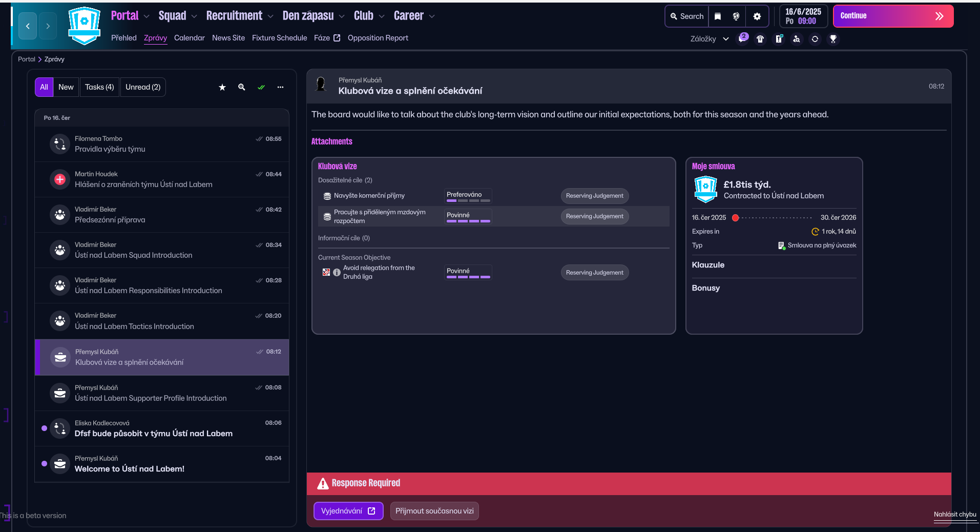Open the Opposition Report tab
This screenshot has width=980, height=532.
click(378, 38)
